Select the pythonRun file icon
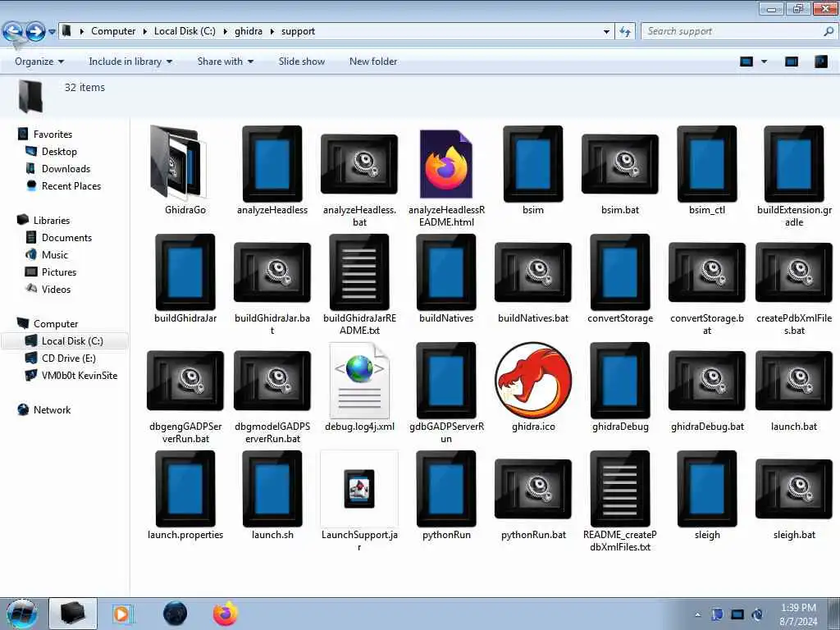840x630 pixels. coord(446,489)
